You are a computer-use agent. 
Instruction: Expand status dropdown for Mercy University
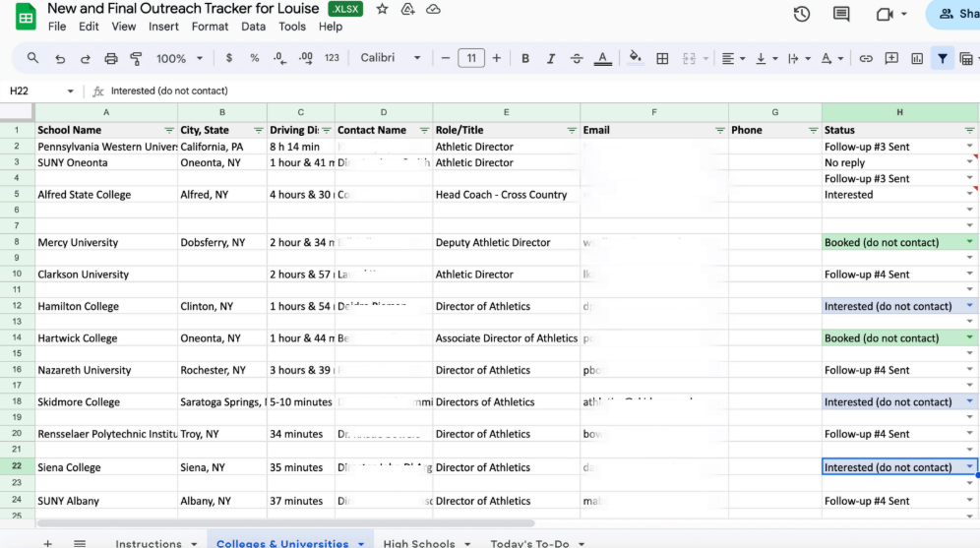[969, 241]
